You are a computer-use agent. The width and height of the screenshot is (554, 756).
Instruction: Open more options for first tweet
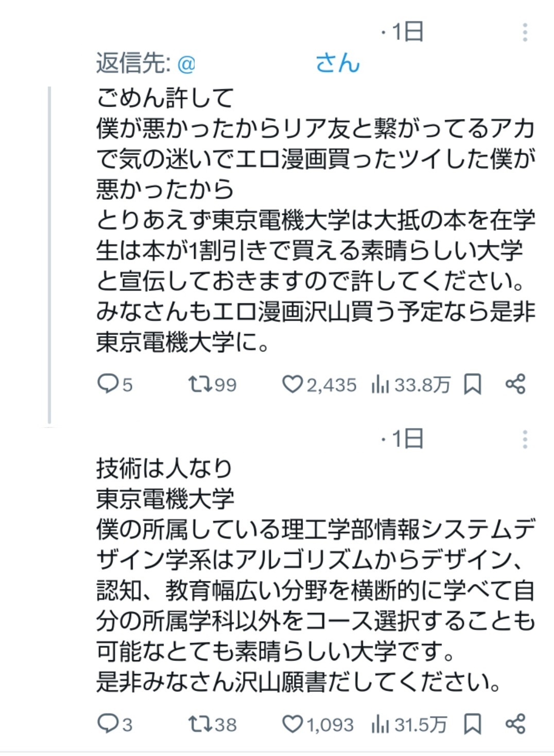pos(524,32)
